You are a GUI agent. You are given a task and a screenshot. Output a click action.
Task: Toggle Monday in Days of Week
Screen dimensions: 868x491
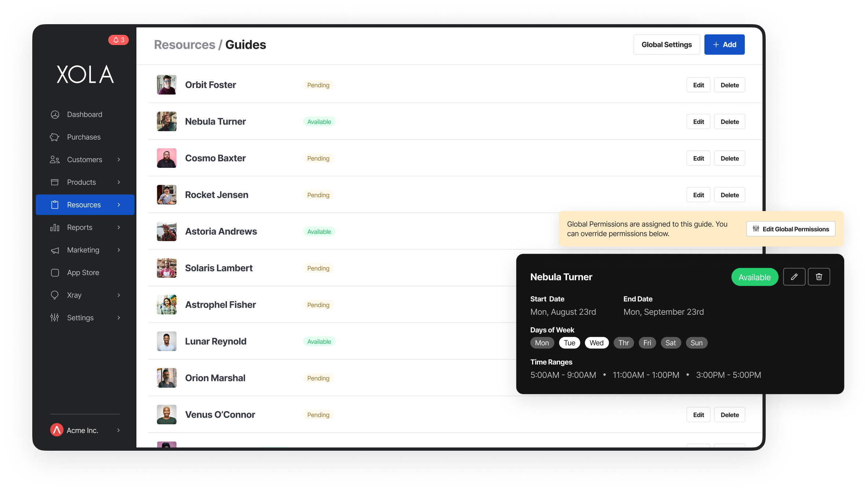point(542,343)
